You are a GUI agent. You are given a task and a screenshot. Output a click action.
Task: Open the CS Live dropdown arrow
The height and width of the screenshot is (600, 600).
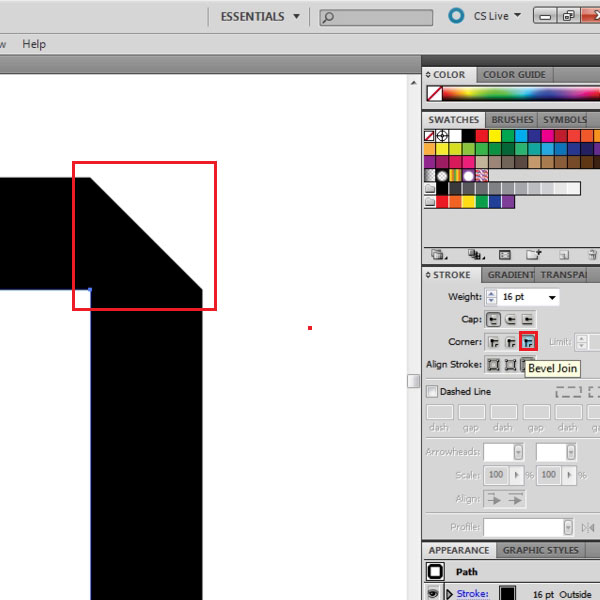pyautogui.click(x=517, y=15)
